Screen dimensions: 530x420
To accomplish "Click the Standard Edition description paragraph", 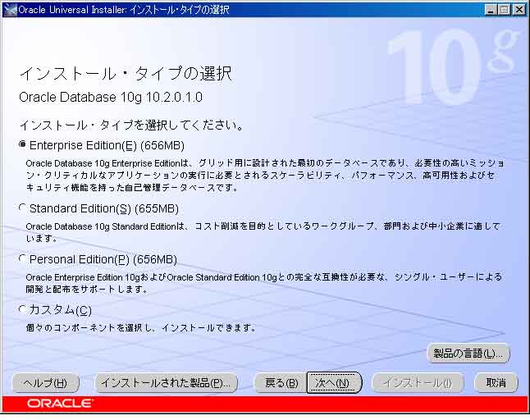I will click(x=263, y=232).
